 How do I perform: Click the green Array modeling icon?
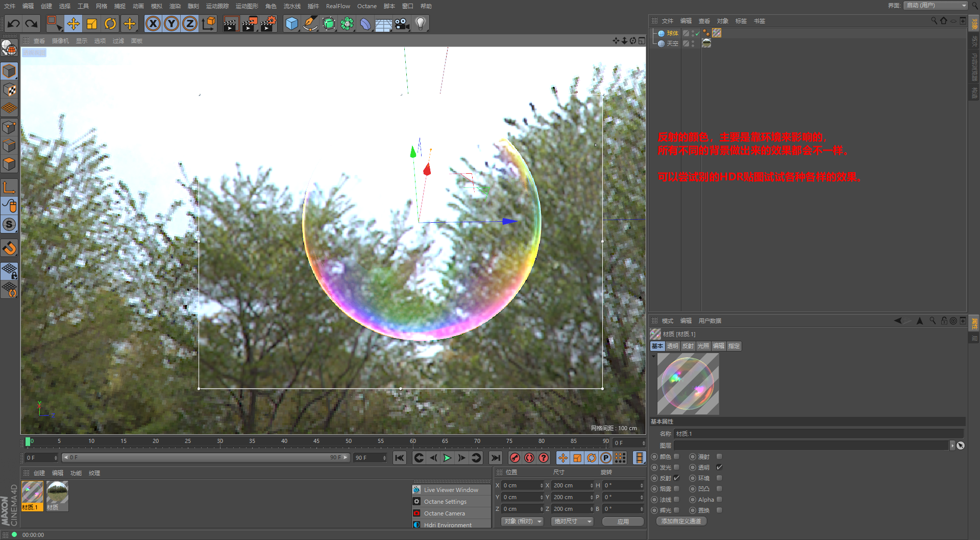tap(348, 24)
